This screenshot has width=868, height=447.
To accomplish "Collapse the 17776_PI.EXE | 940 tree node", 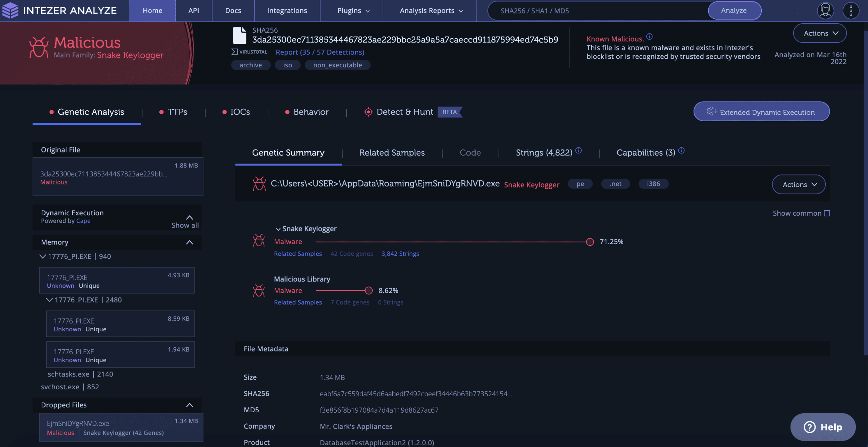I will point(43,256).
